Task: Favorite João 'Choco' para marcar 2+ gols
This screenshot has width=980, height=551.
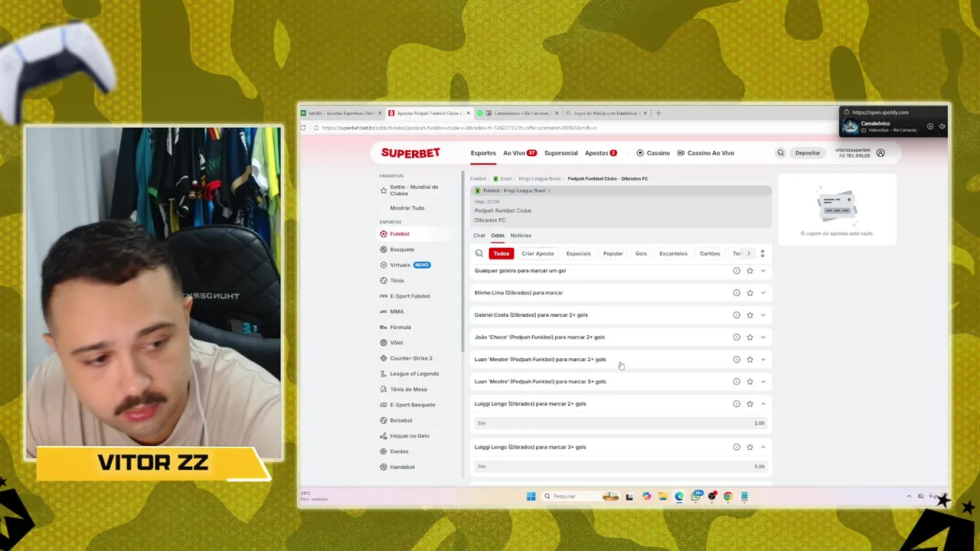Action: click(x=750, y=337)
